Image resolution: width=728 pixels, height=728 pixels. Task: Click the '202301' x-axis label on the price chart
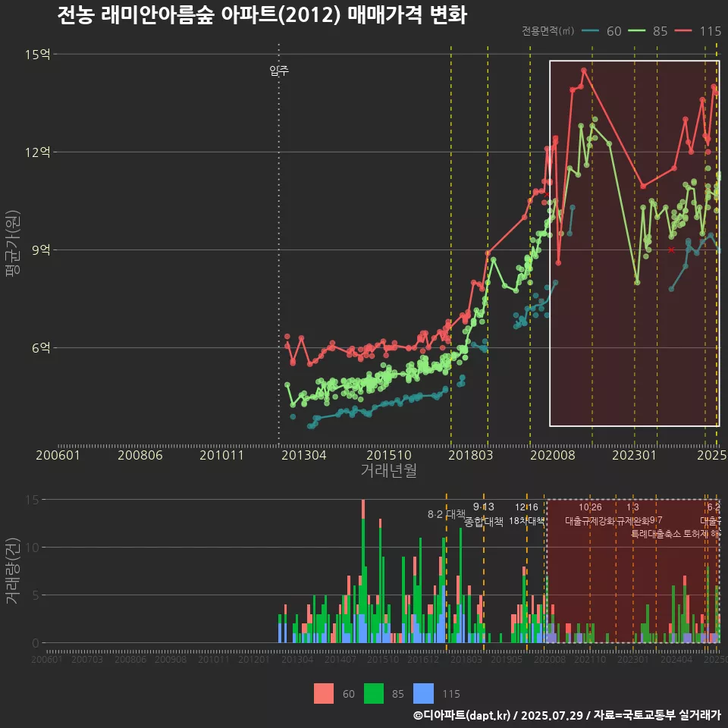click(634, 455)
